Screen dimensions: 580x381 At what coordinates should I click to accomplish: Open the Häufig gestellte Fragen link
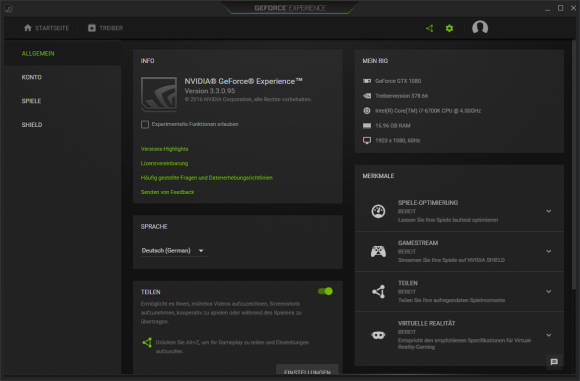tap(207, 178)
